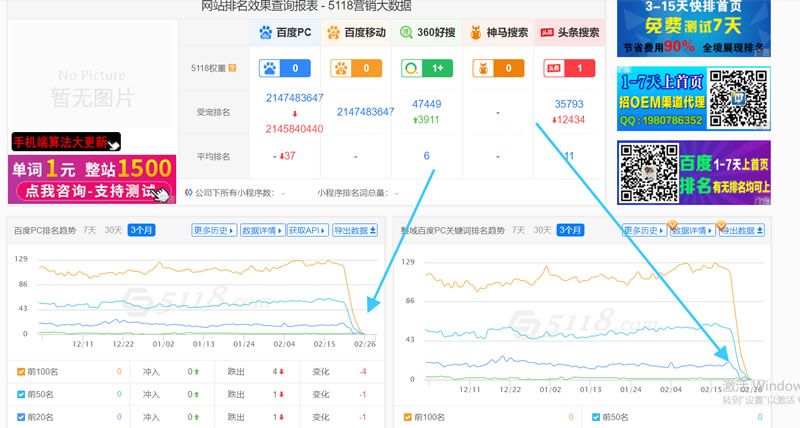
Task: Open the 招OEM渠道代理 advertisement banner
Action: [x=693, y=98]
